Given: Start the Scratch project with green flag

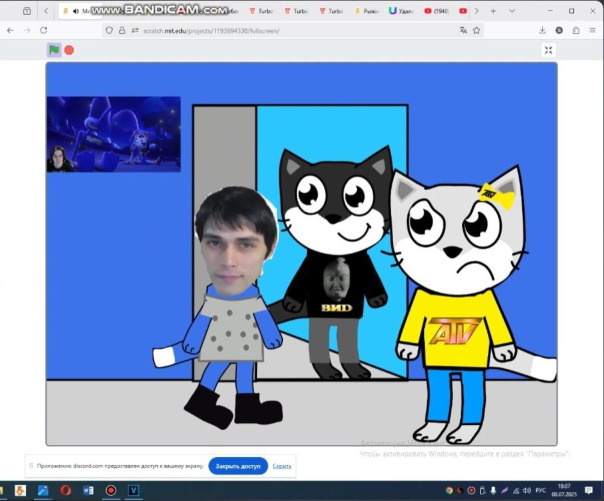Looking at the screenshot, I should point(54,50).
